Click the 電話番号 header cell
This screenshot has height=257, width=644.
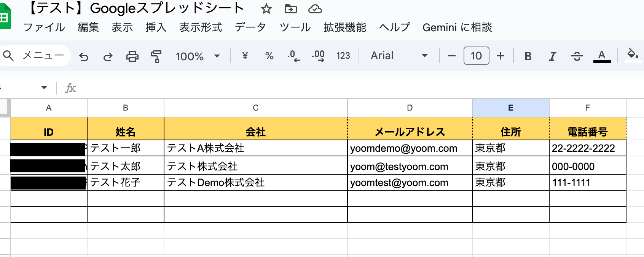pyautogui.click(x=588, y=129)
